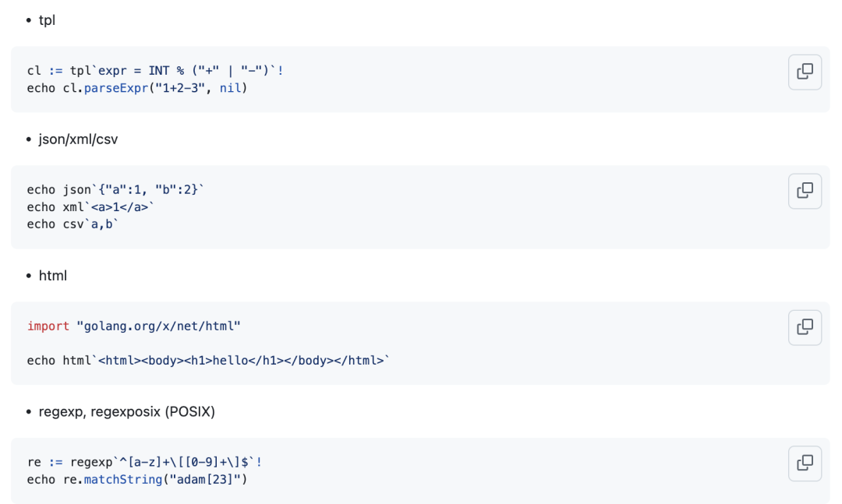Click the echo json line
The image size is (842, 504).
(x=115, y=190)
